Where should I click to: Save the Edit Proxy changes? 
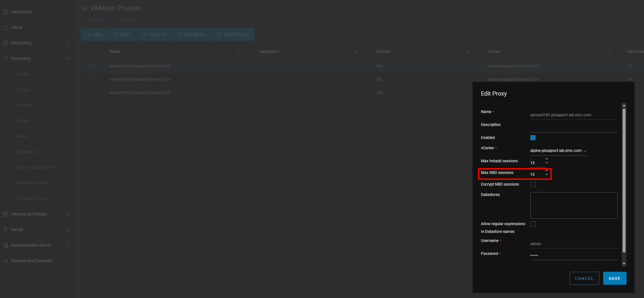coord(615,278)
